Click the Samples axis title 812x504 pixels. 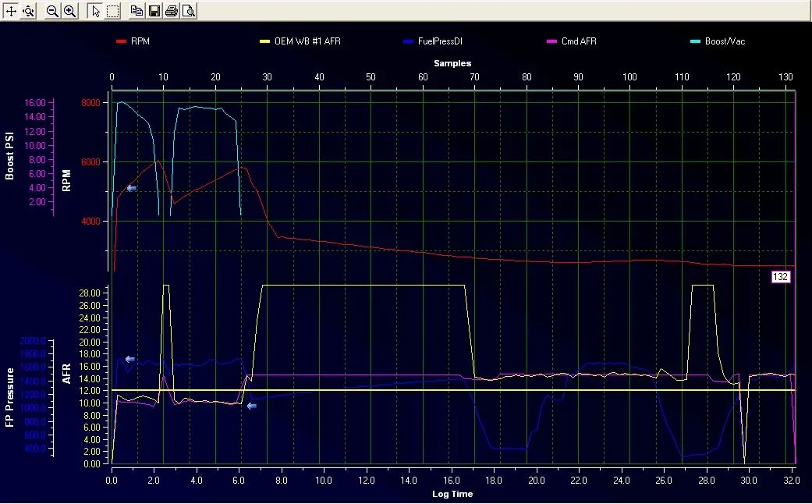[x=452, y=63]
